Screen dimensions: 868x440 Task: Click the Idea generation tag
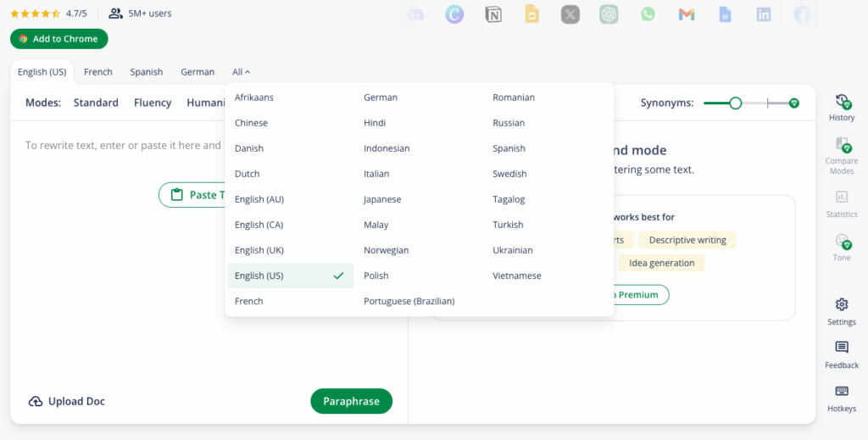tap(661, 263)
